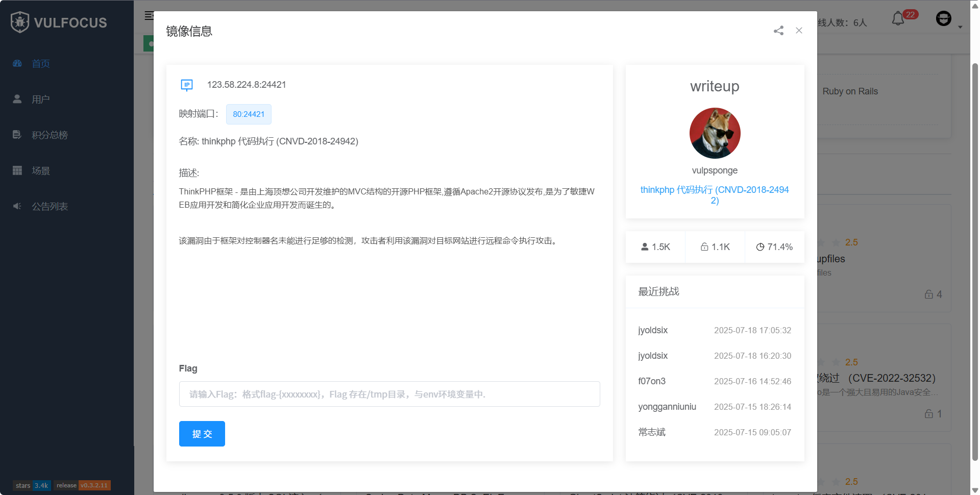Click the scrollbar up arrow
The width and height of the screenshot is (980, 495).
975,6
